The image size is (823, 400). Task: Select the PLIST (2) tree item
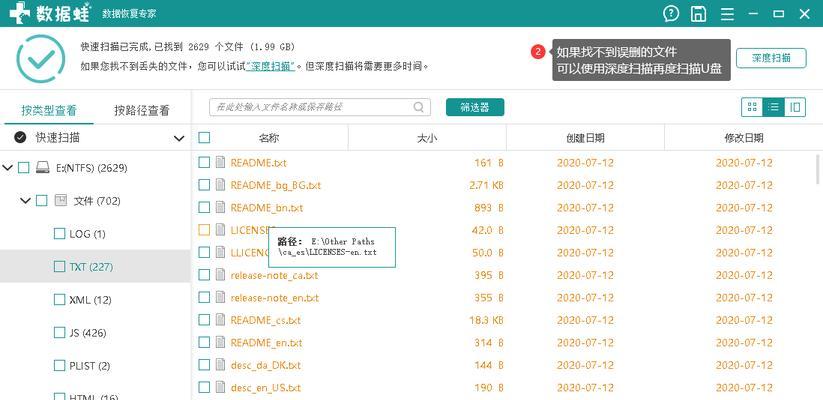[x=95, y=365]
